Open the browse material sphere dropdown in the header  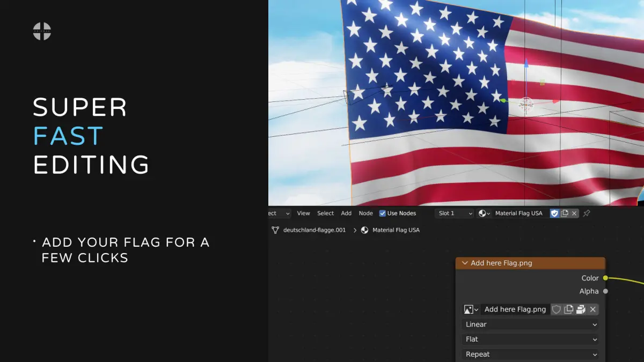click(485, 213)
